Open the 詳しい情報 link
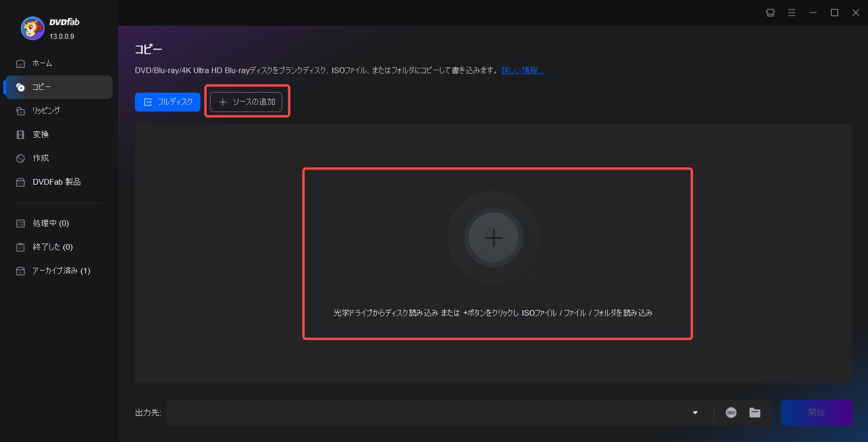 pos(523,70)
